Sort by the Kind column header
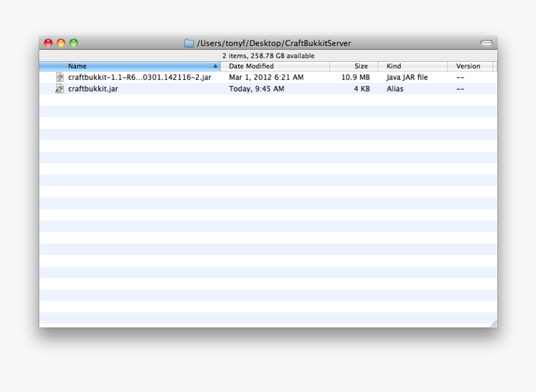This screenshot has height=392, width=536. pos(413,66)
